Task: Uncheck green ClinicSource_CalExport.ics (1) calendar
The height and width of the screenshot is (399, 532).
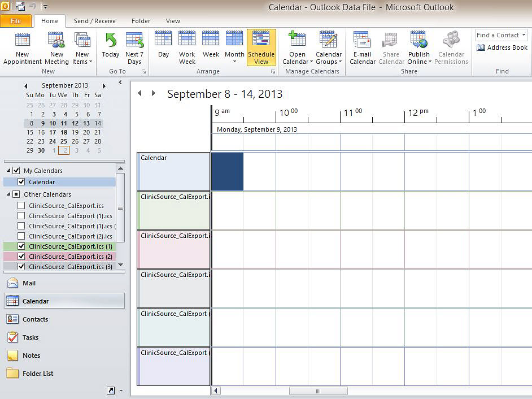Action: pos(21,246)
